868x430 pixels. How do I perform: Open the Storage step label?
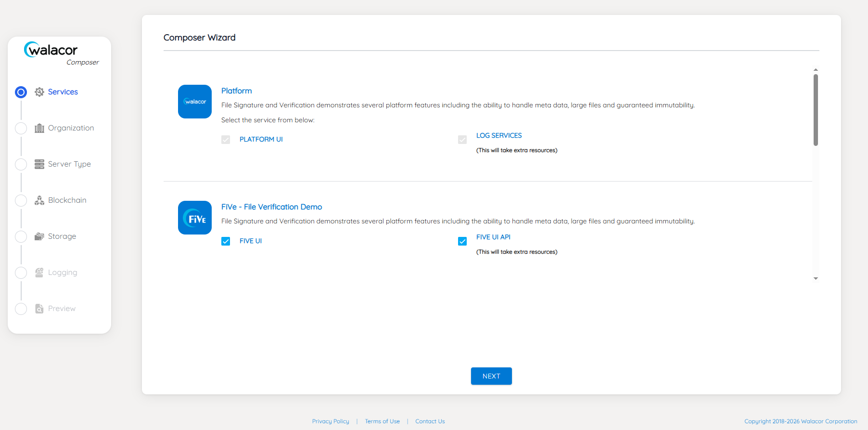pyautogui.click(x=62, y=236)
